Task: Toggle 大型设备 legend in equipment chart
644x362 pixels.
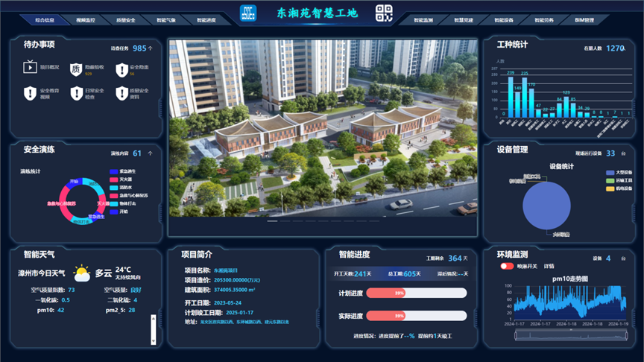Action: coord(619,172)
